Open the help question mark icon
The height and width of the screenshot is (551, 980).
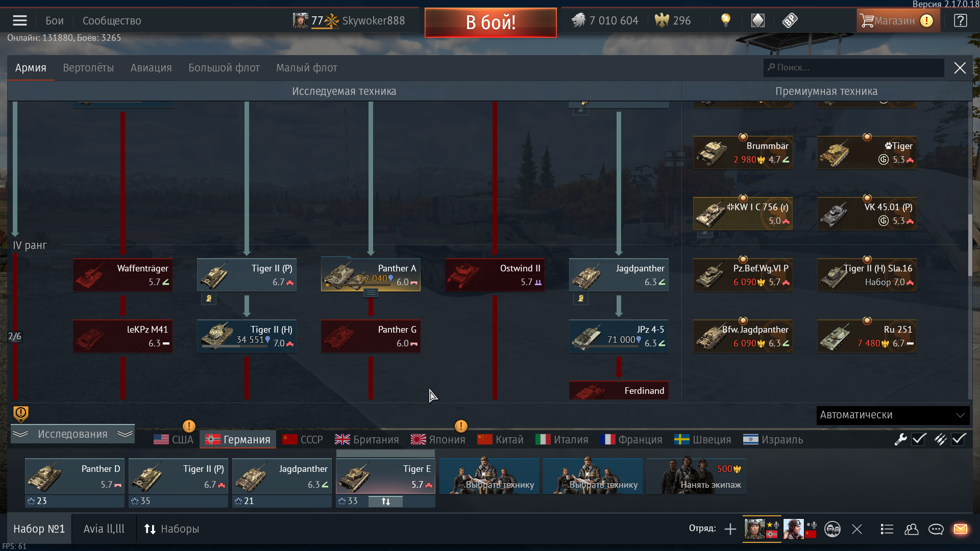tap(960, 20)
